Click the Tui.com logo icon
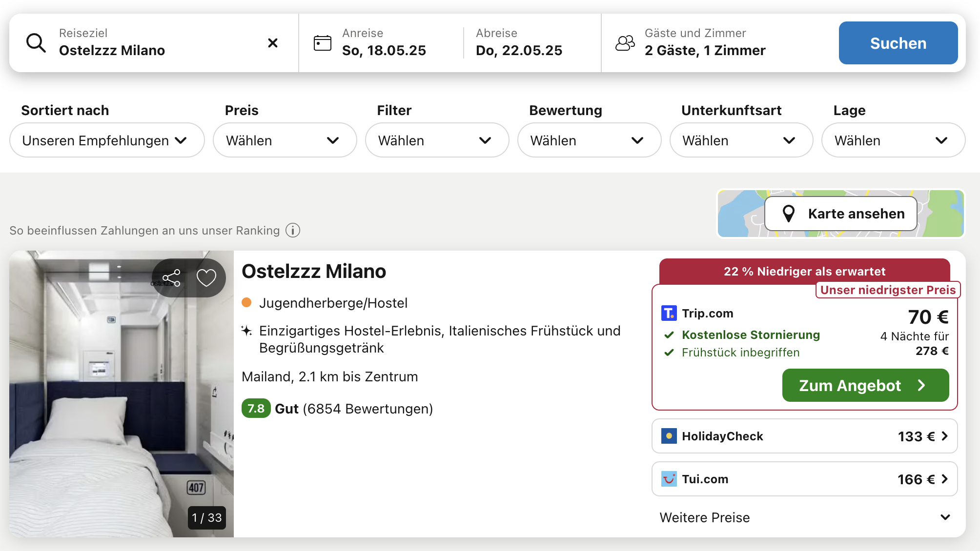 [669, 479]
